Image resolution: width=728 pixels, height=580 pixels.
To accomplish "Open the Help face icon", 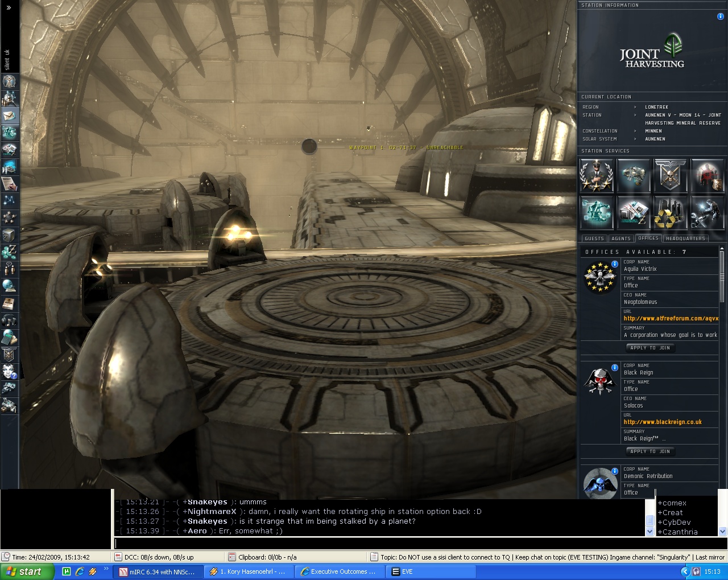I will (x=10, y=371).
